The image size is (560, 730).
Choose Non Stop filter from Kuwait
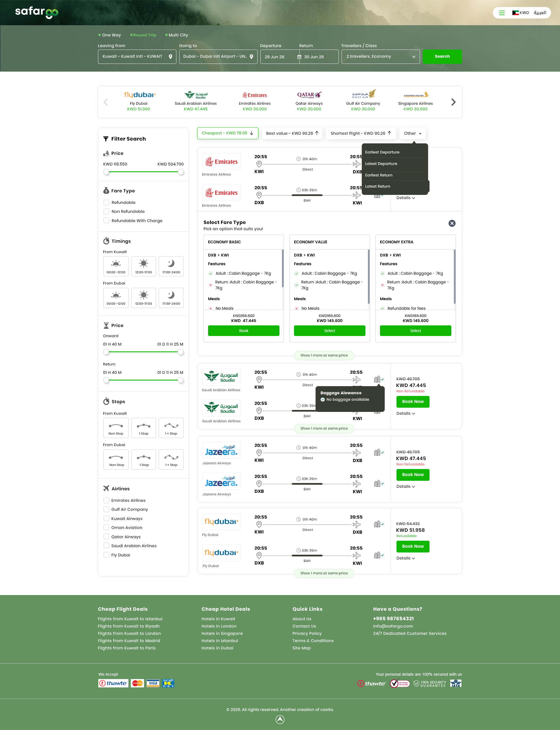(116, 428)
